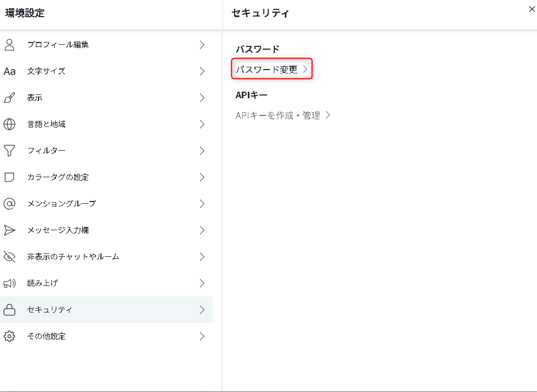Click the パスワード変更 link
Image resolution: width=537 pixels, height=392 pixels.
click(271, 70)
